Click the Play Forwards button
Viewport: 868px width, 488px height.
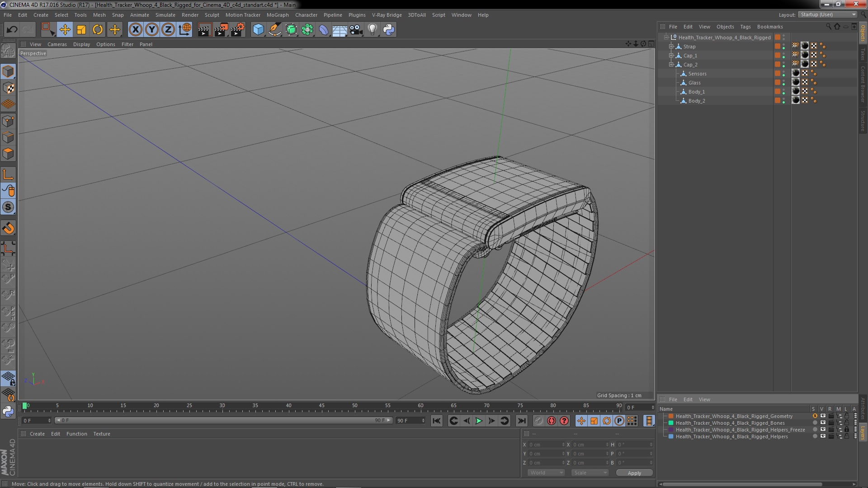(479, 421)
